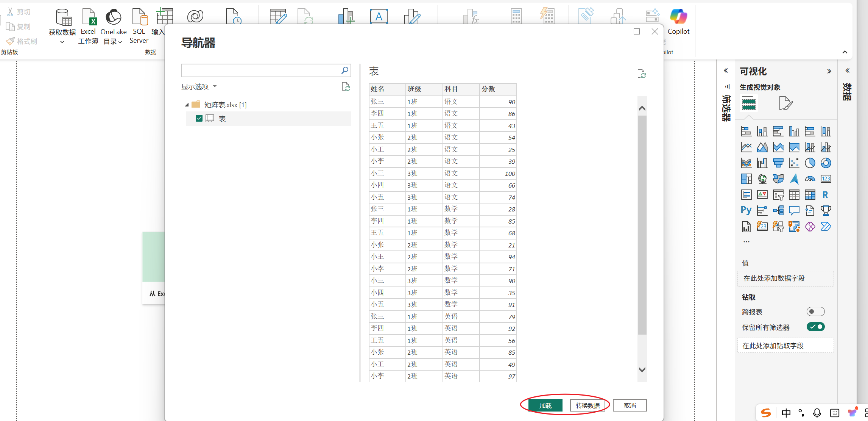Image resolution: width=868 pixels, height=421 pixels.
Task: Select the gauge visual icon
Action: tap(810, 179)
